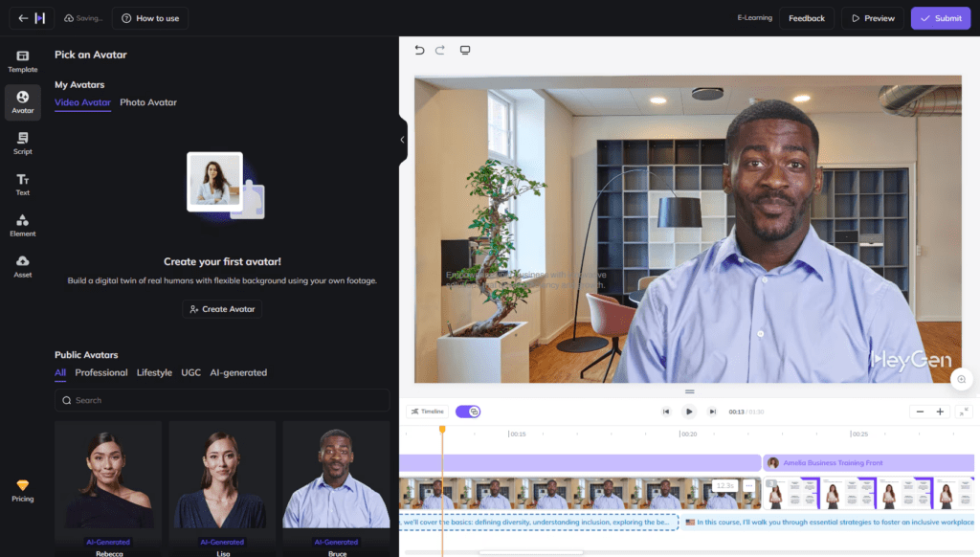The image size is (980, 557).
Task: Click the screen aspect ratio icon
Action: [x=465, y=50]
